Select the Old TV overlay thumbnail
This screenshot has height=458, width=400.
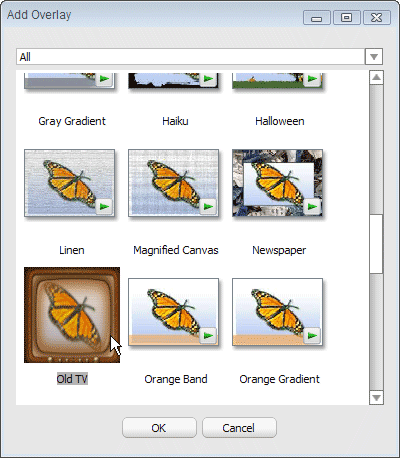point(72,315)
